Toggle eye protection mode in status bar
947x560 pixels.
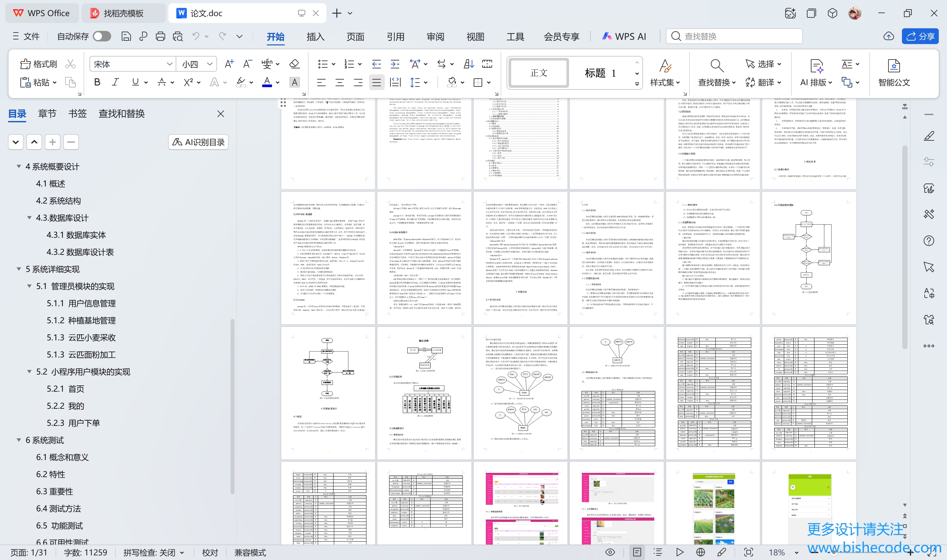coord(610,552)
